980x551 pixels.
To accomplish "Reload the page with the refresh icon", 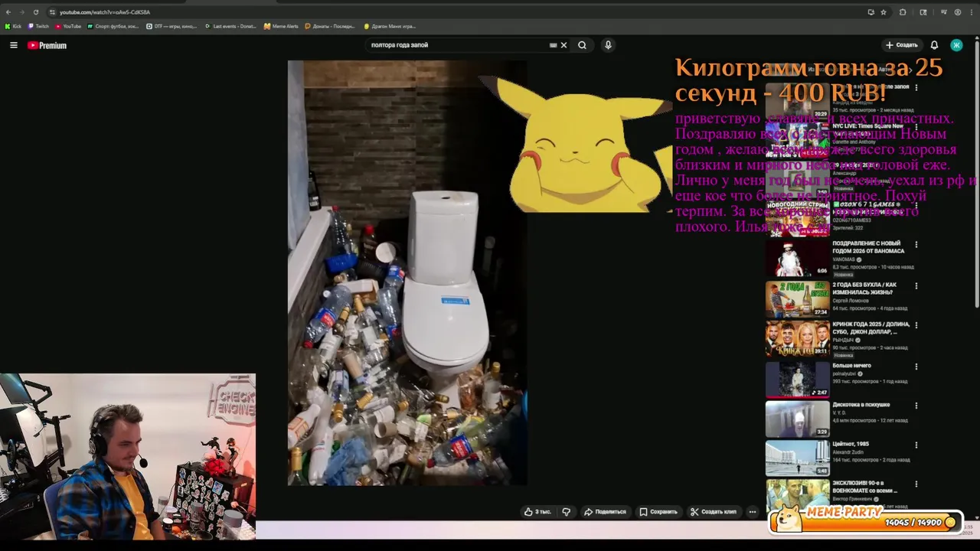I will [35, 12].
